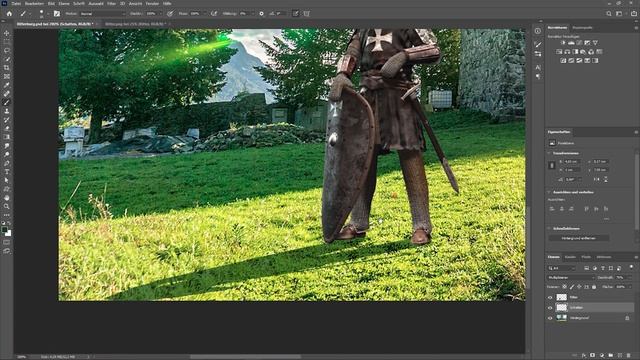Select the Gradient tool
640x360 pixels.
click(7, 137)
